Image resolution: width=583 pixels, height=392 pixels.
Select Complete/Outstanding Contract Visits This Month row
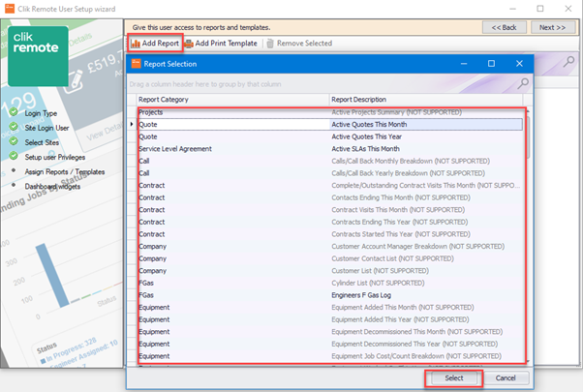pyautogui.click(x=330, y=186)
